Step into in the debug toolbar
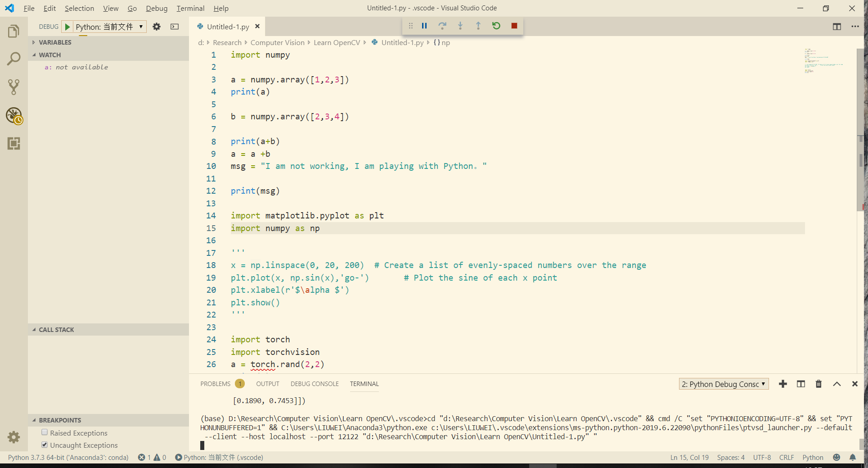 coord(460,26)
